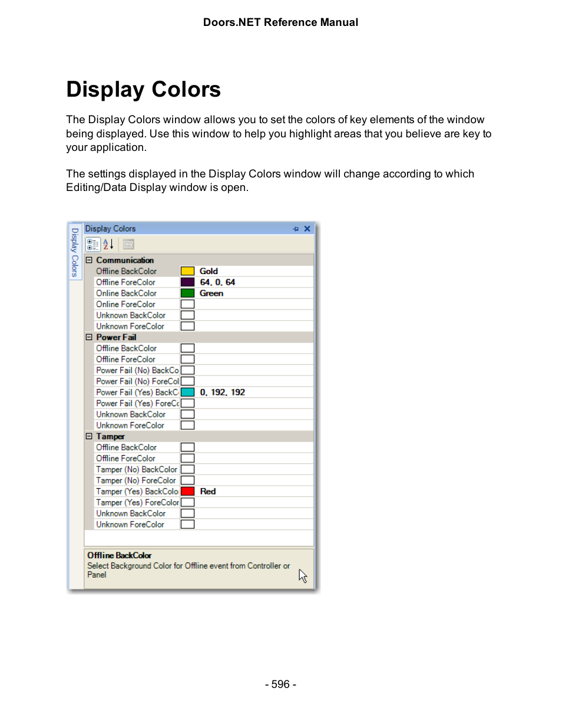Viewport: 562px width, 728px height.
Task: Click the Green swatch for Online BackColor
Action: 187,293
